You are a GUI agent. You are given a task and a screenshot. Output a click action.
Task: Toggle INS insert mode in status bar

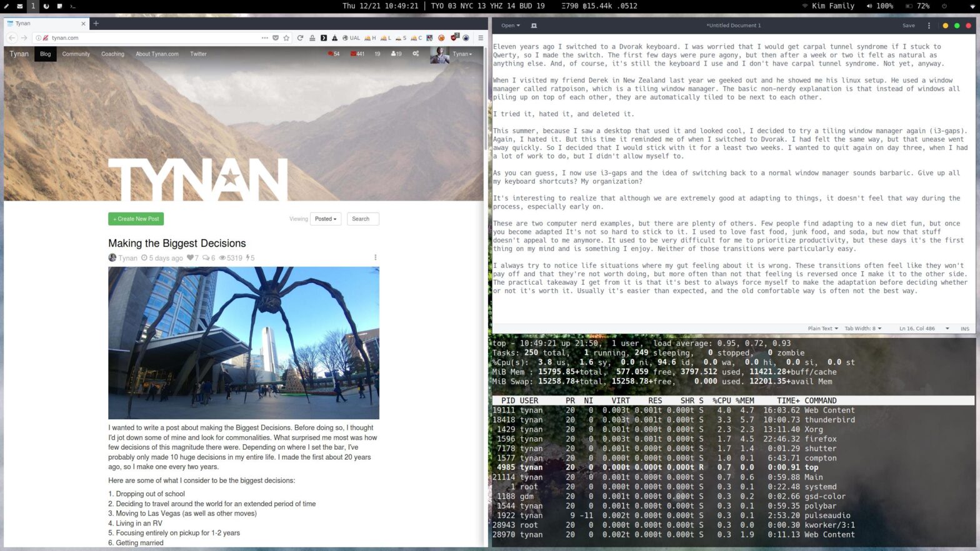point(964,329)
